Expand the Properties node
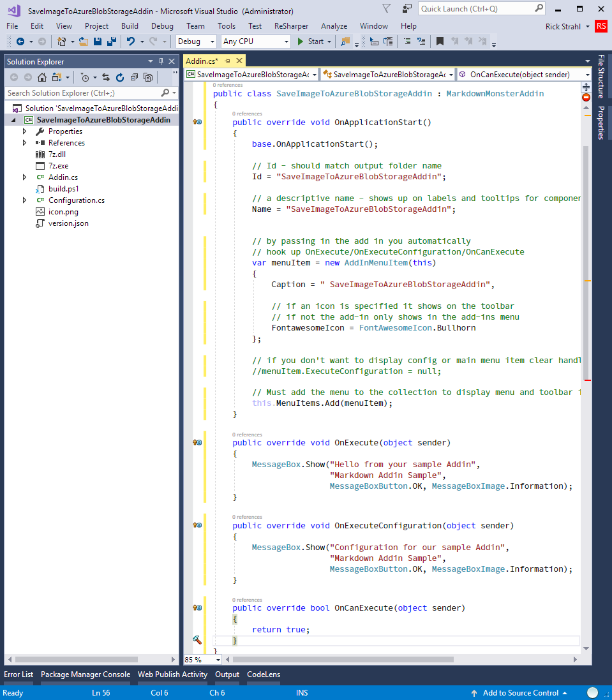This screenshot has height=700, width=612. pos(24,131)
